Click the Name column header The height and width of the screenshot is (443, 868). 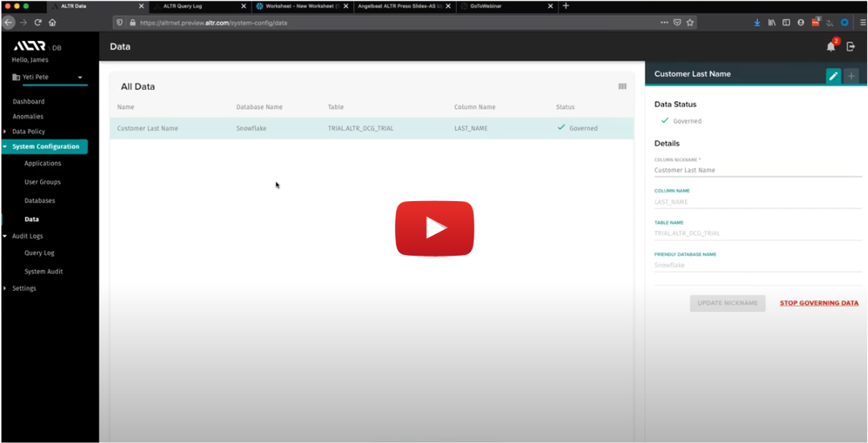(125, 107)
